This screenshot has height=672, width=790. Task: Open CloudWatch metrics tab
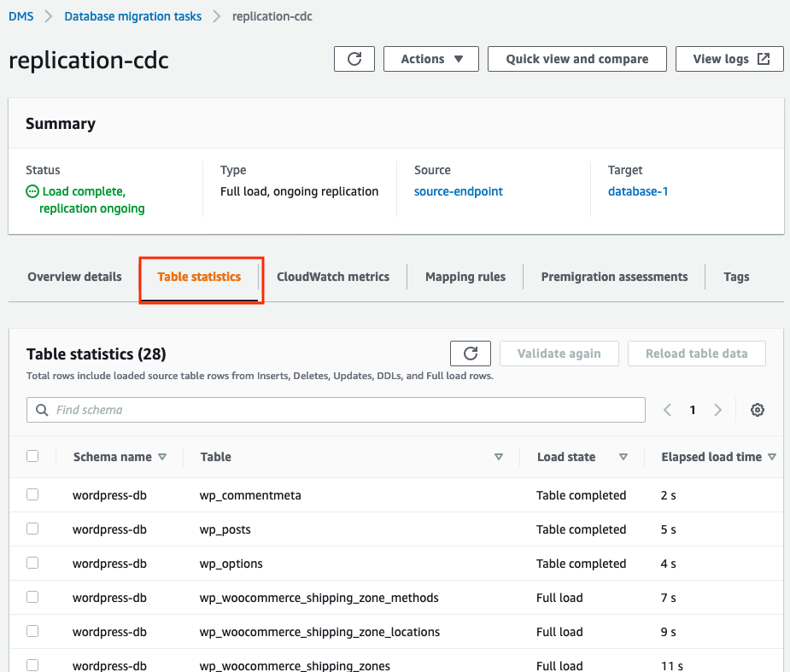click(333, 277)
